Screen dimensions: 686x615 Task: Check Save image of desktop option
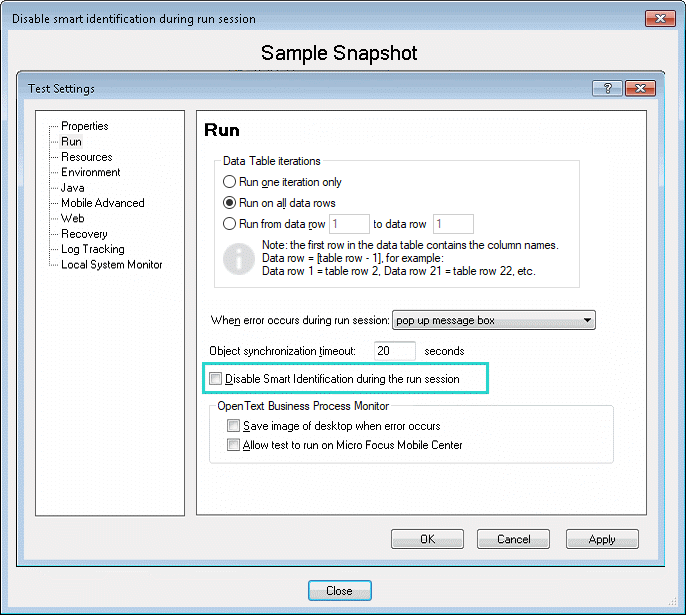234,426
